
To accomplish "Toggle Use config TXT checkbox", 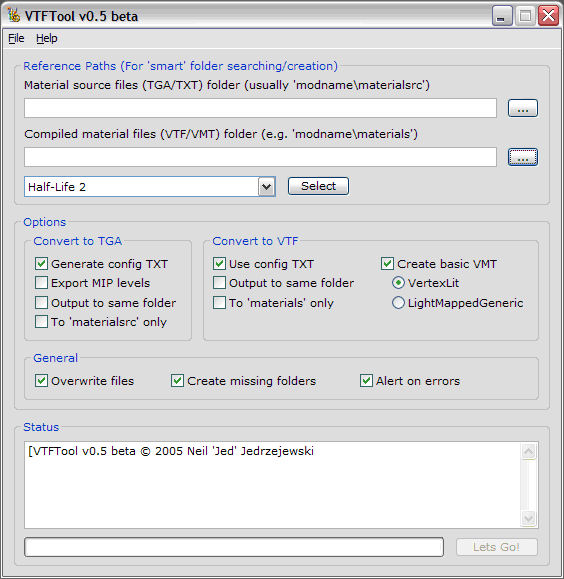I will click(219, 264).
